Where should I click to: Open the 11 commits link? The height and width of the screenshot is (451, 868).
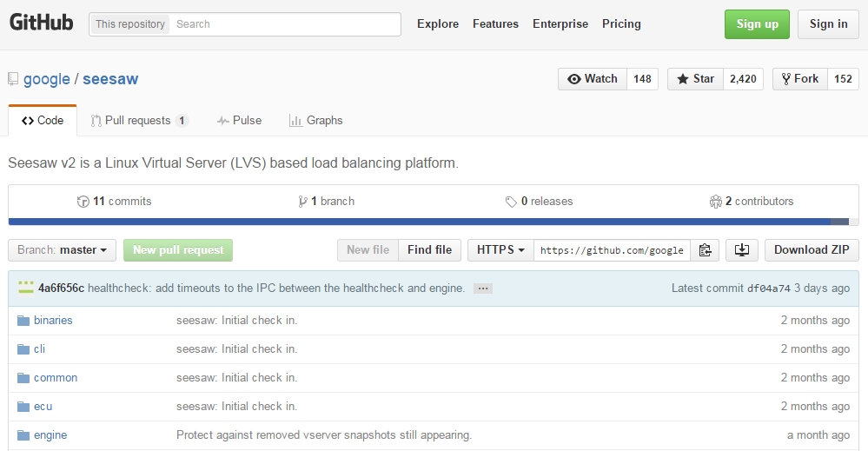(114, 202)
